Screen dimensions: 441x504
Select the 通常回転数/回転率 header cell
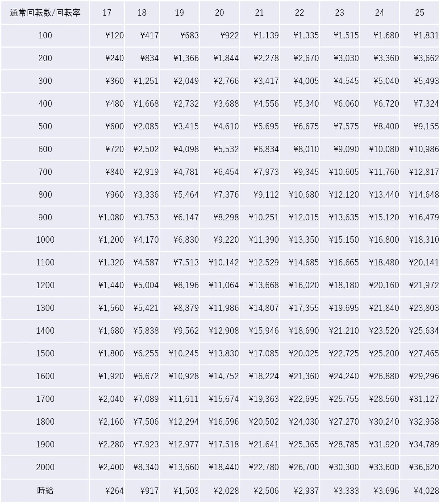click(45, 13)
